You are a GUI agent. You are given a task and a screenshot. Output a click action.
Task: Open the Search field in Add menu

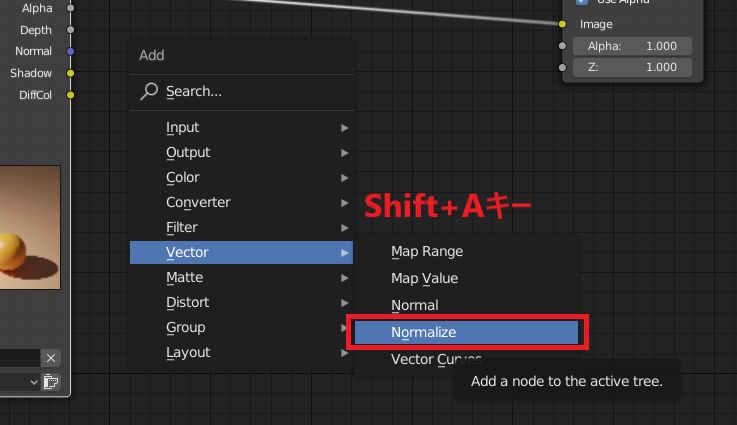pos(241,91)
